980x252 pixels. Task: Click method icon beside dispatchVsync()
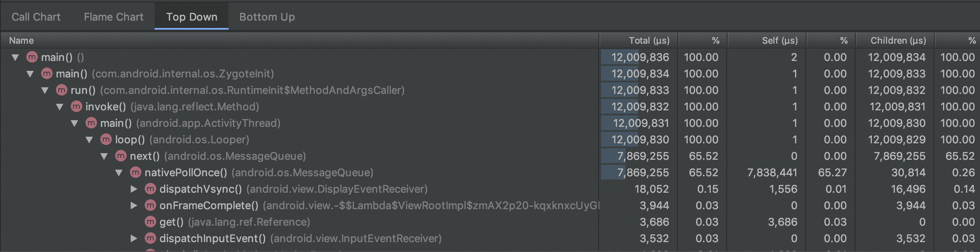tap(150, 189)
